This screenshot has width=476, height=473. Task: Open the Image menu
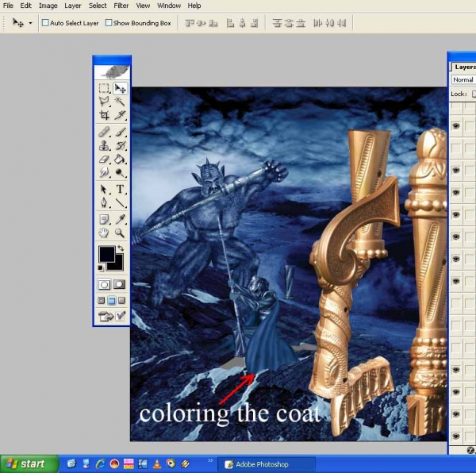click(48, 6)
